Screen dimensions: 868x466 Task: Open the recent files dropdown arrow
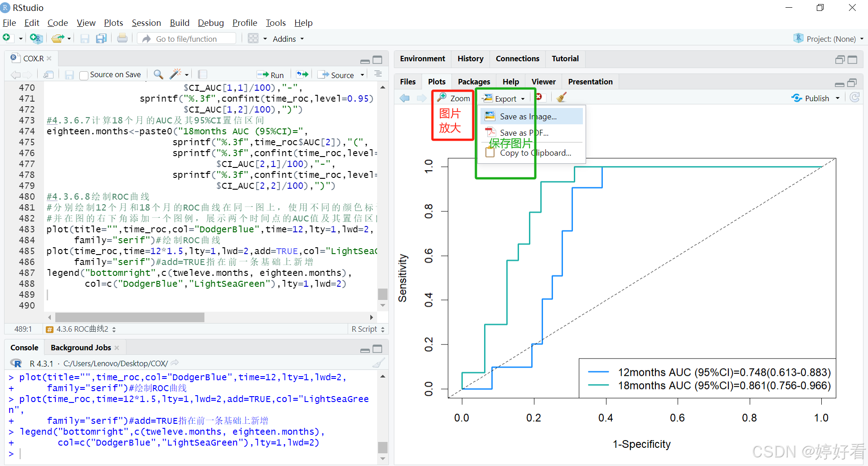pyautogui.click(x=69, y=39)
